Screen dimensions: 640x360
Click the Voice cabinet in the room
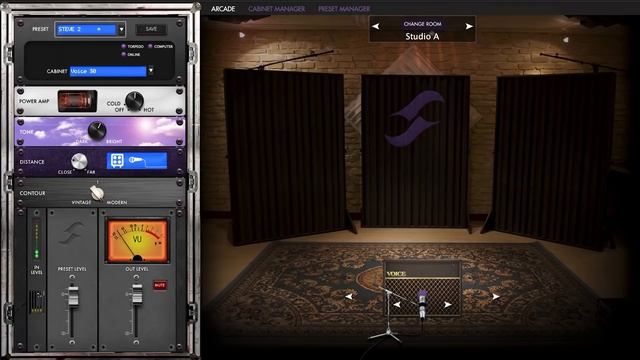[x=422, y=289]
